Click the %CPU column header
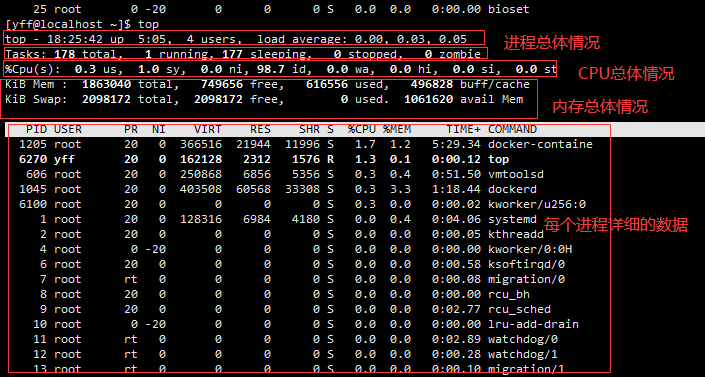This screenshot has width=705, height=377. pyautogui.click(x=361, y=130)
